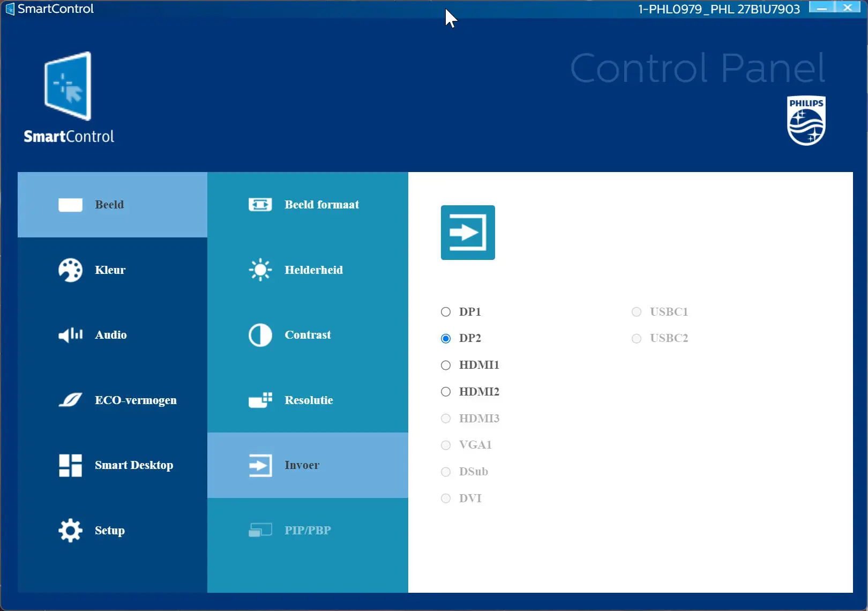This screenshot has width=868, height=611.
Task: Click the SmartControl logo
Action: [68, 96]
